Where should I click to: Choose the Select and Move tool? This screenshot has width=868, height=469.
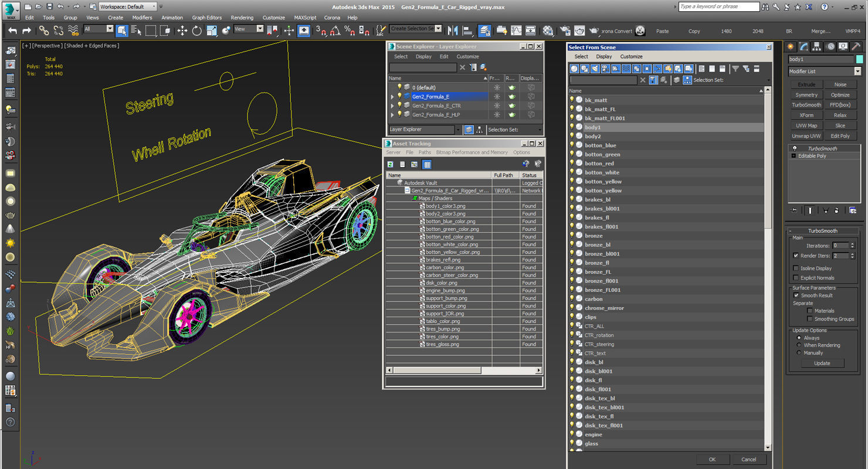click(x=182, y=30)
